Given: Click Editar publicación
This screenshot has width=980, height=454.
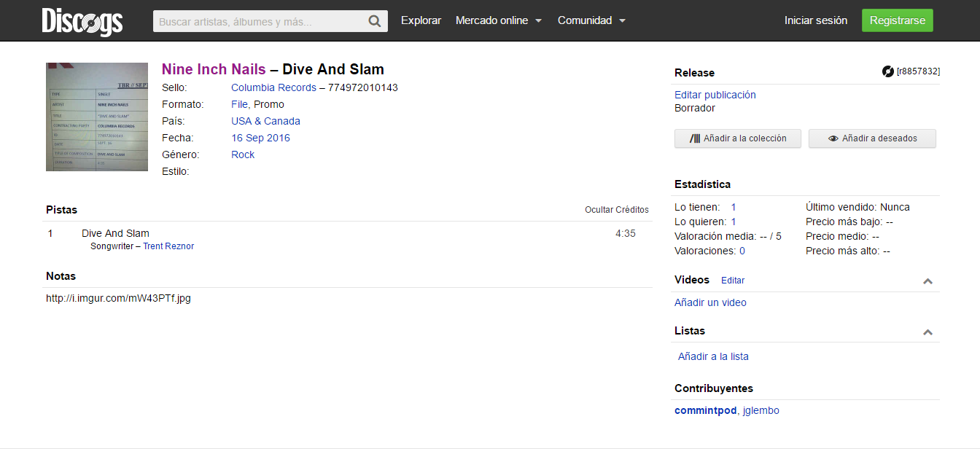Looking at the screenshot, I should coord(715,95).
